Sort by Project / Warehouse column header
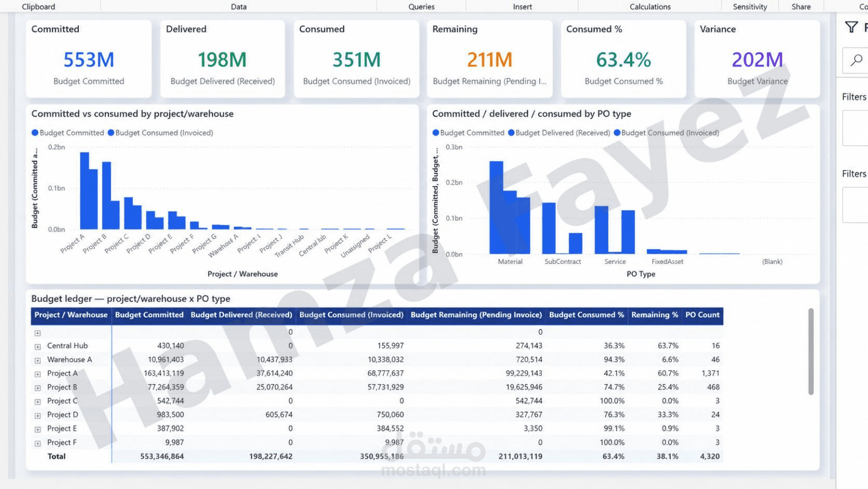Image resolution: width=868 pixels, height=489 pixels. (71, 315)
